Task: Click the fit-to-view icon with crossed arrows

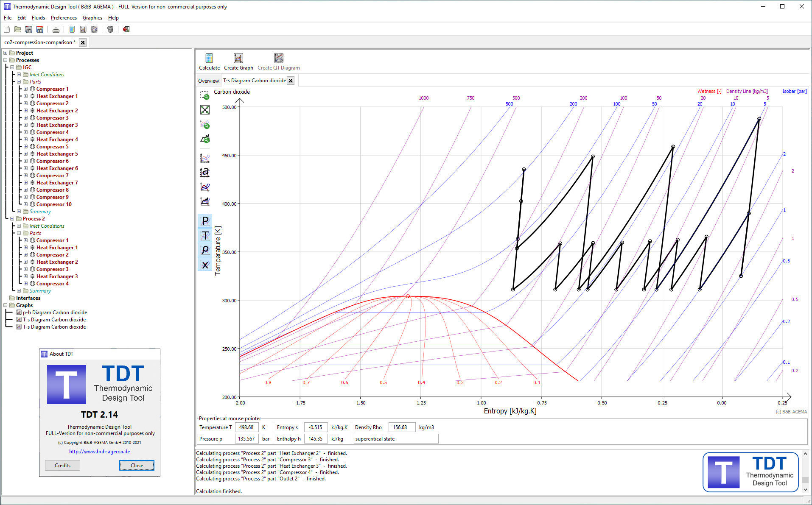Action: tap(205, 110)
